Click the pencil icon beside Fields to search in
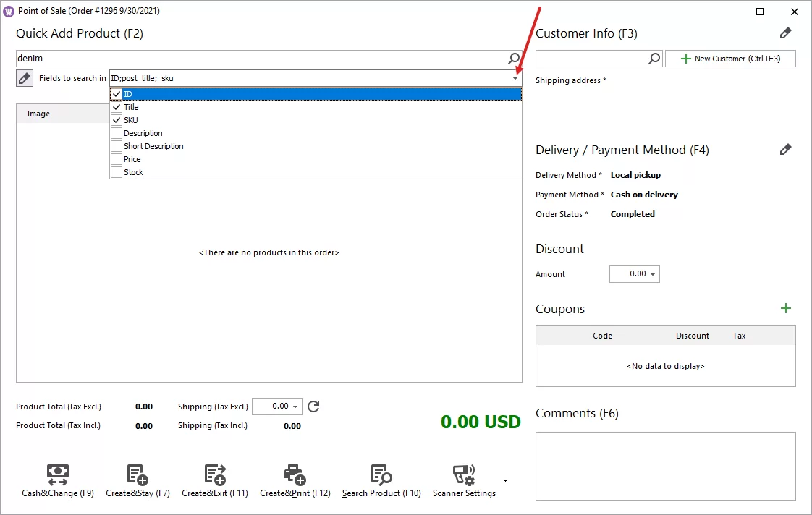Image resolution: width=812 pixels, height=515 pixels. [x=24, y=77]
